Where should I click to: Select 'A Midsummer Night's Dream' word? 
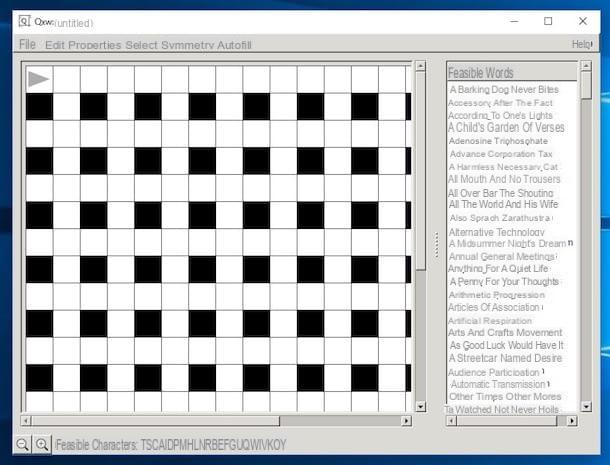tap(507, 243)
